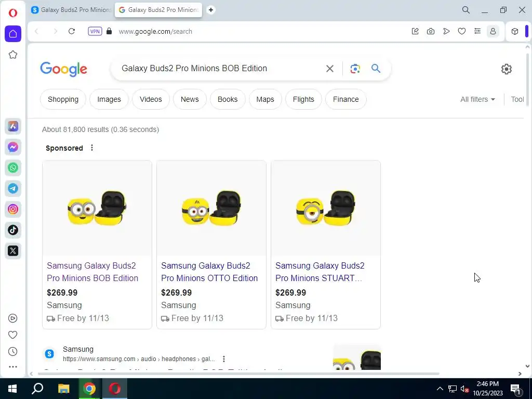Click into the Google search box
The image size is (532, 399).
coord(217,69)
